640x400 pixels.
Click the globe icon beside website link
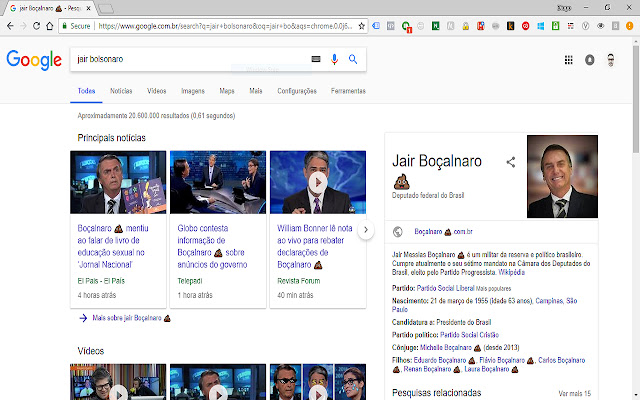(x=398, y=232)
